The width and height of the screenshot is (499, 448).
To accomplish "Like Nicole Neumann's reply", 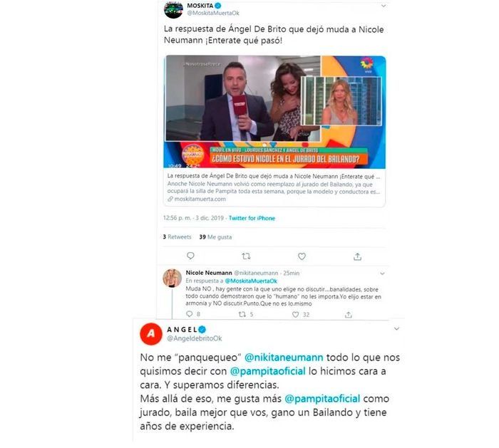I will (x=295, y=315).
